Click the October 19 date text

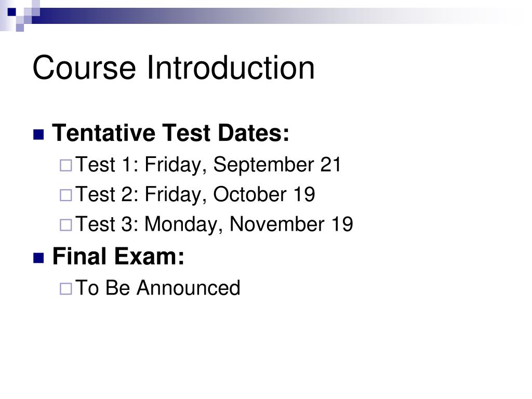pyautogui.click(x=264, y=194)
